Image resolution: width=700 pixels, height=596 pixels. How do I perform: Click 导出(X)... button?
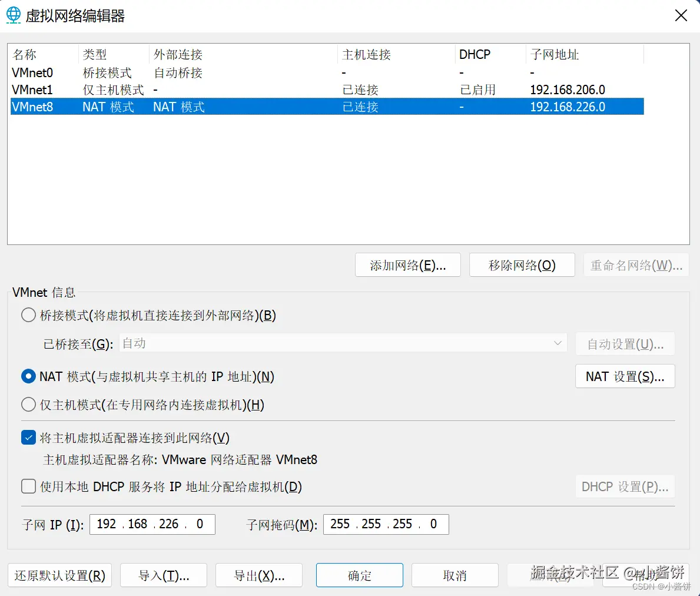coord(259,575)
